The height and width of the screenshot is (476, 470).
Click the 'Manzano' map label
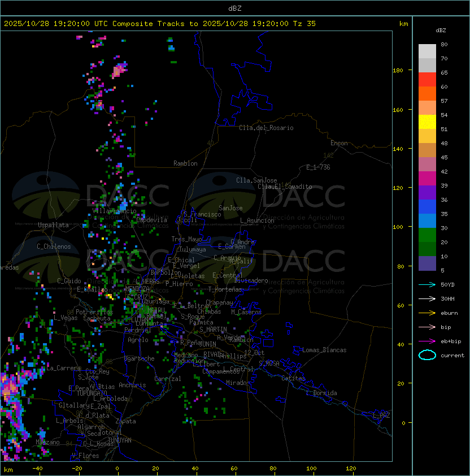(47, 442)
